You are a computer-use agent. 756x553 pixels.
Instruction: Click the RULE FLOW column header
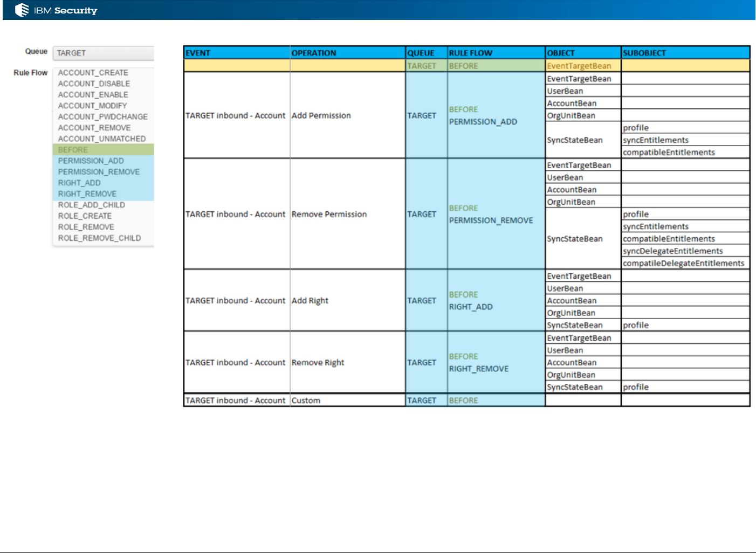[496, 53]
